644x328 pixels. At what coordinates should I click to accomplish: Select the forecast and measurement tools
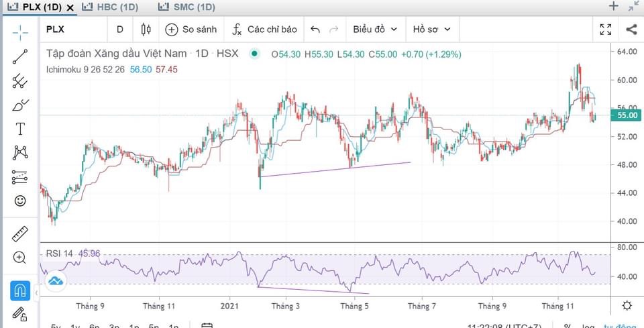click(x=19, y=176)
